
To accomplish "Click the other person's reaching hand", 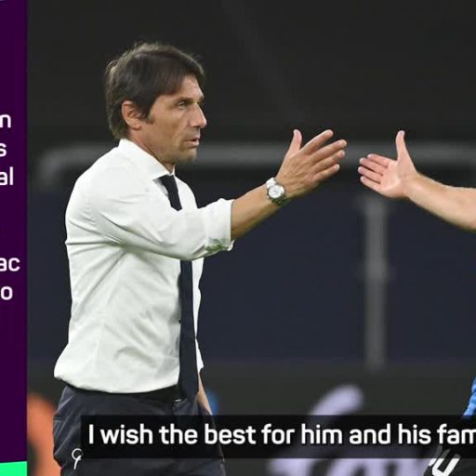I will click(388, 165).
